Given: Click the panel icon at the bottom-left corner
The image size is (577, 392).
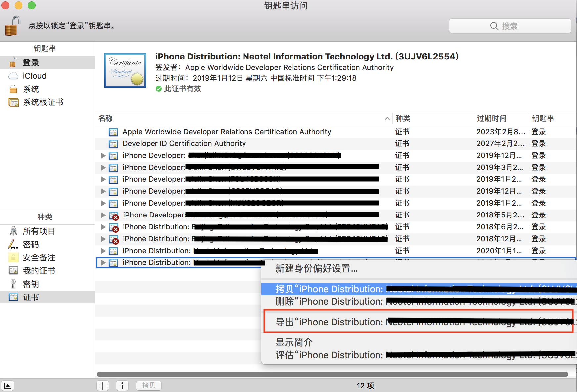Looking at the screenshot, I should pos(8,386).
